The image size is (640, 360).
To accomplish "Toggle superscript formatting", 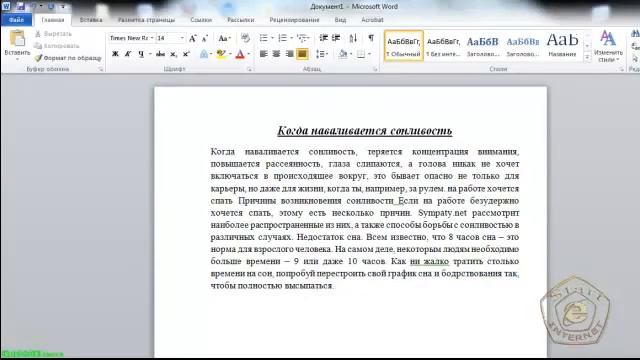I will 186,54.
